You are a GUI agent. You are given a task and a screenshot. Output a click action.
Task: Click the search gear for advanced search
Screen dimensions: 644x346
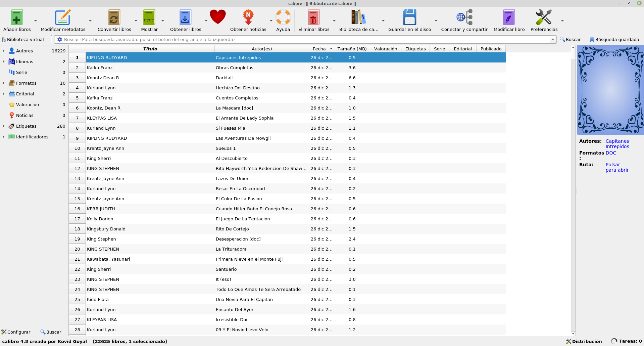coord(60,39)
